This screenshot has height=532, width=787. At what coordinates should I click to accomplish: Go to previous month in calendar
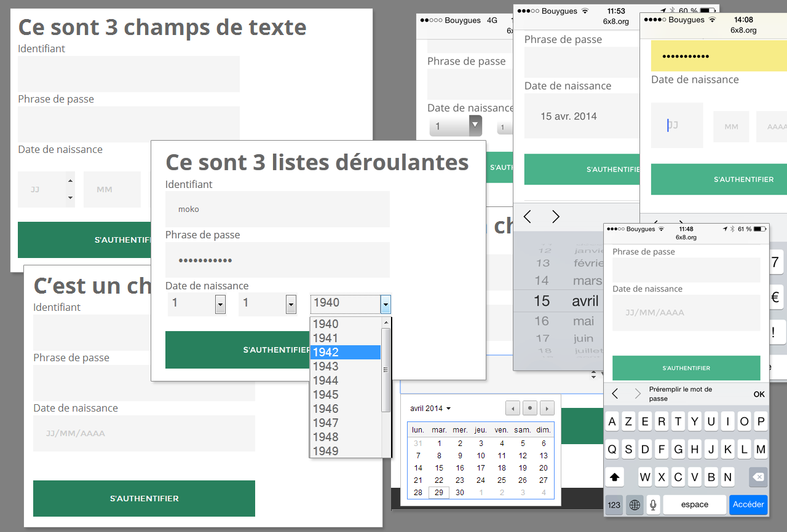point(513,408)
